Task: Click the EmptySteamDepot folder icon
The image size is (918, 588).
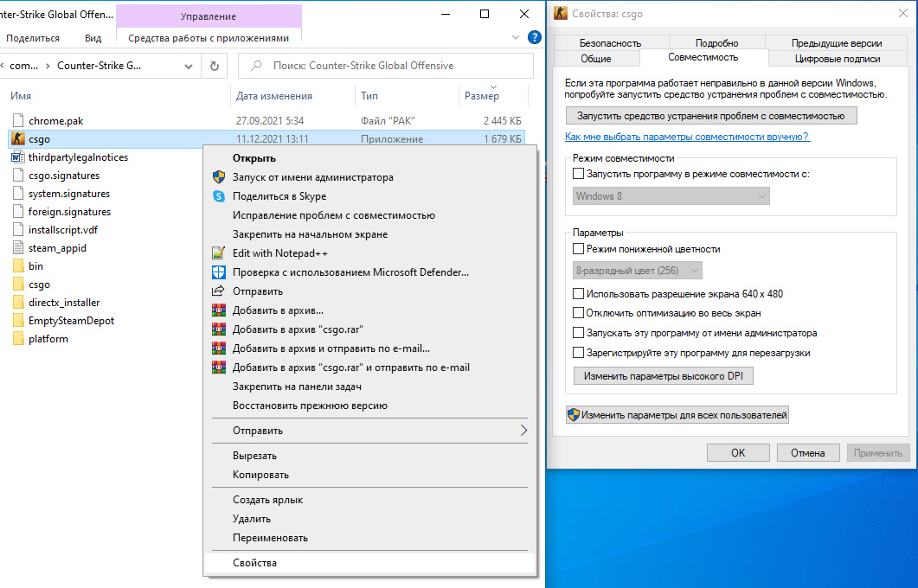Action: [18, 321]
